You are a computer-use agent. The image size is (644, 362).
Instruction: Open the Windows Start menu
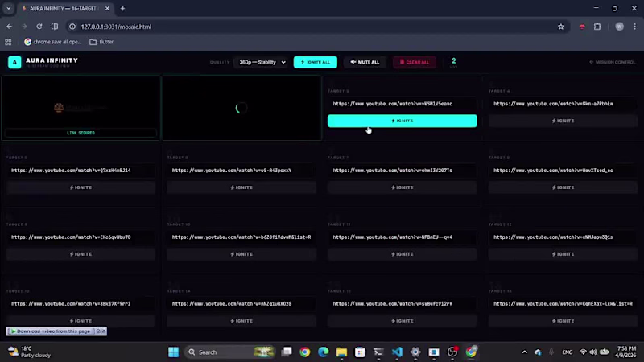(x=173, y=352)
